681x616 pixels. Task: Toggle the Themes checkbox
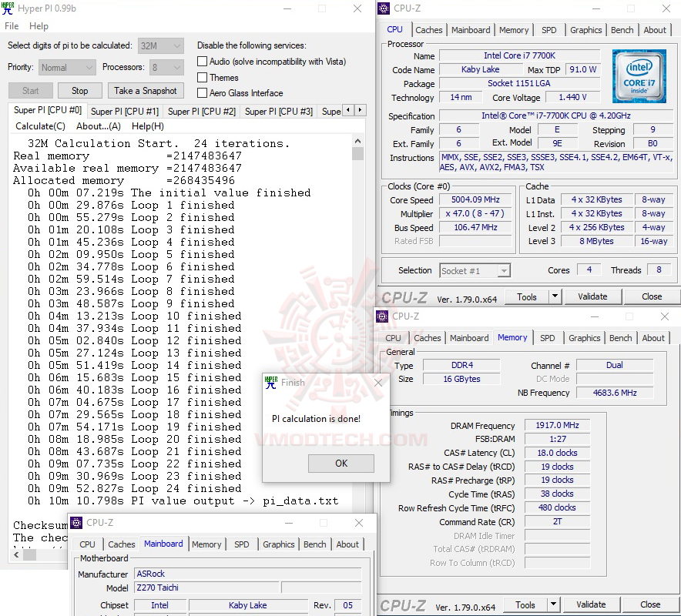click(202, 77)
